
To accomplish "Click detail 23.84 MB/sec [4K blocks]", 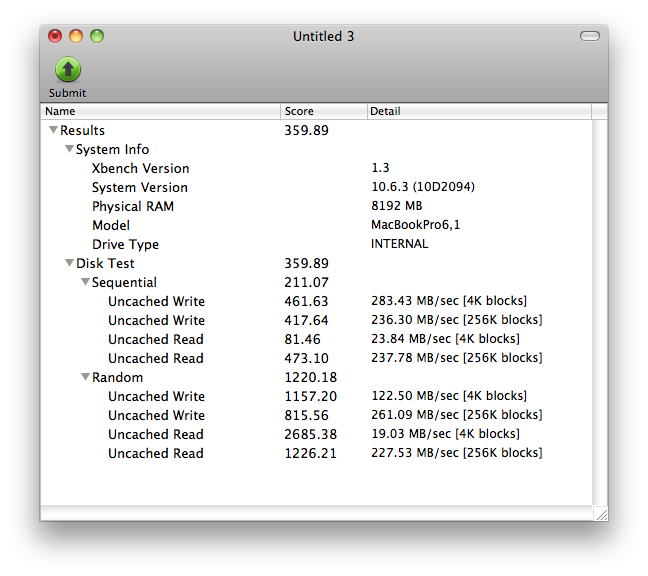I will tap(445, 339).
